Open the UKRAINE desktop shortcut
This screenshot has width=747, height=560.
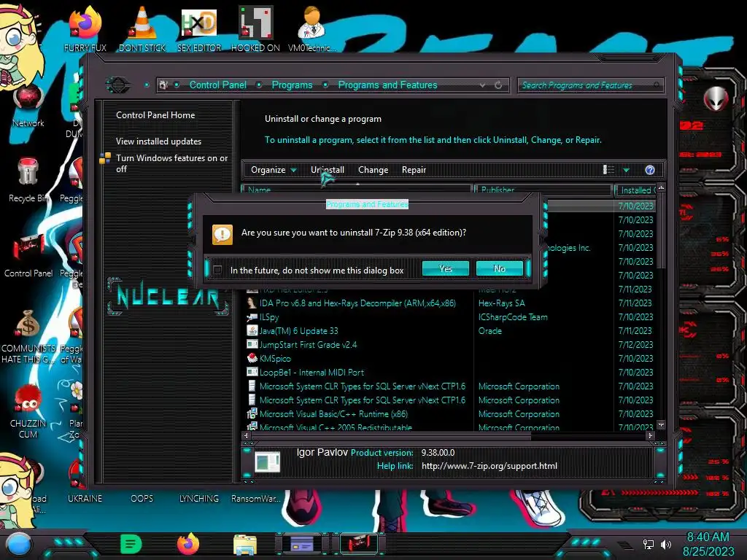point(85,498)
